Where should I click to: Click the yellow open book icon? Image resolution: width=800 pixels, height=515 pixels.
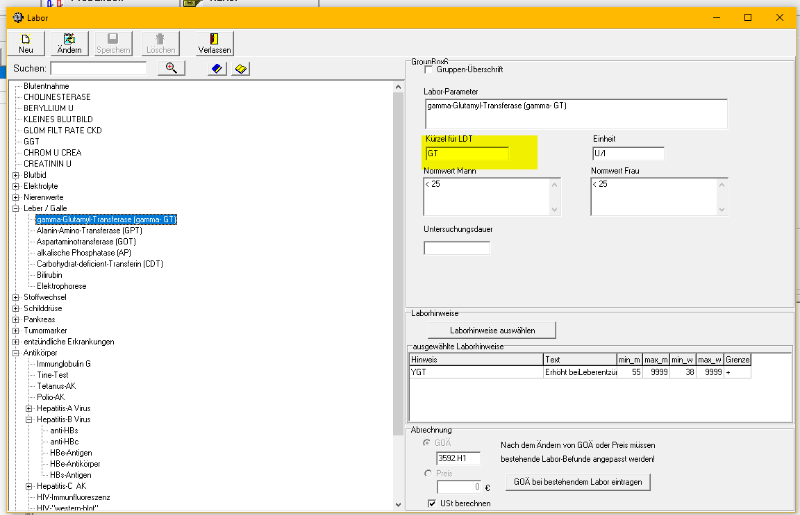pos(241,68)
